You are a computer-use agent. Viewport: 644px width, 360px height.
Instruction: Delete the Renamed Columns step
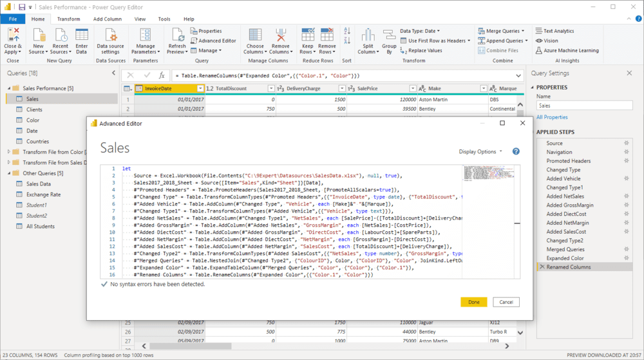(x=542, y=267)
